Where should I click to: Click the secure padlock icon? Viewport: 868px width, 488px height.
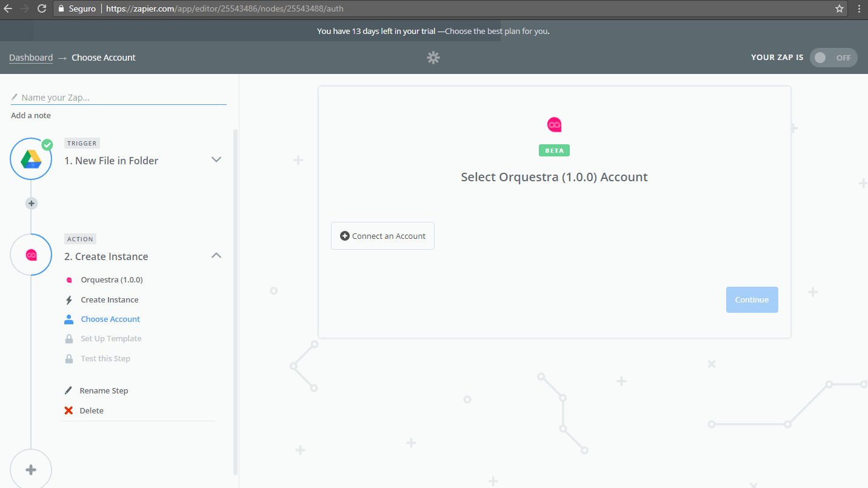tap(60, 9)
